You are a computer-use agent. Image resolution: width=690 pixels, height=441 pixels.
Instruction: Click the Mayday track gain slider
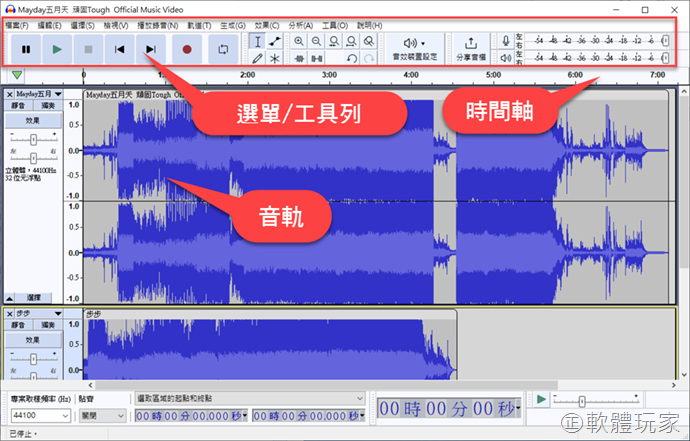click(x=33, y=139)
